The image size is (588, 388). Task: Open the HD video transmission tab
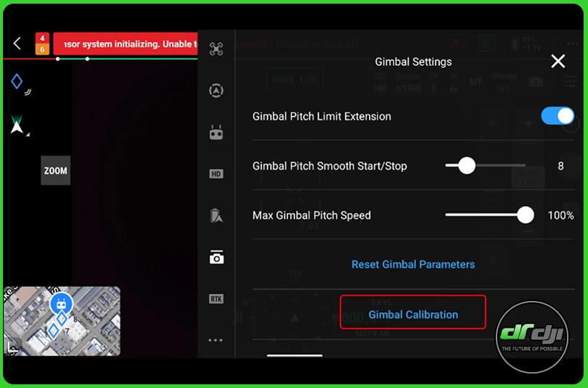pyautogui.click(x=216, y=174)
